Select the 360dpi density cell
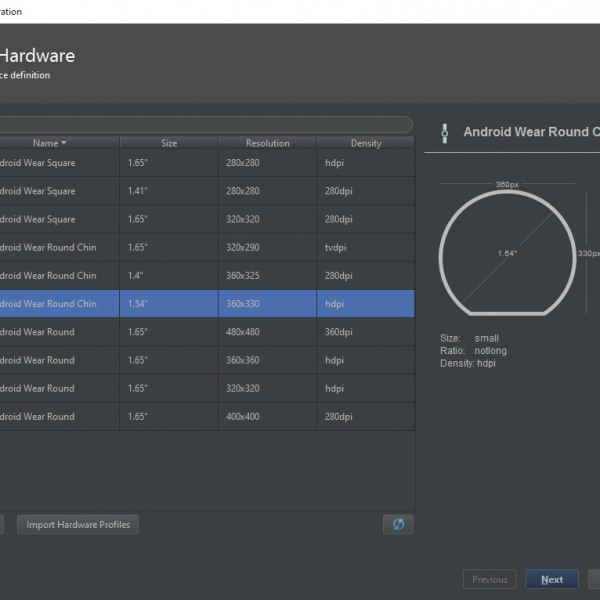 366,332
